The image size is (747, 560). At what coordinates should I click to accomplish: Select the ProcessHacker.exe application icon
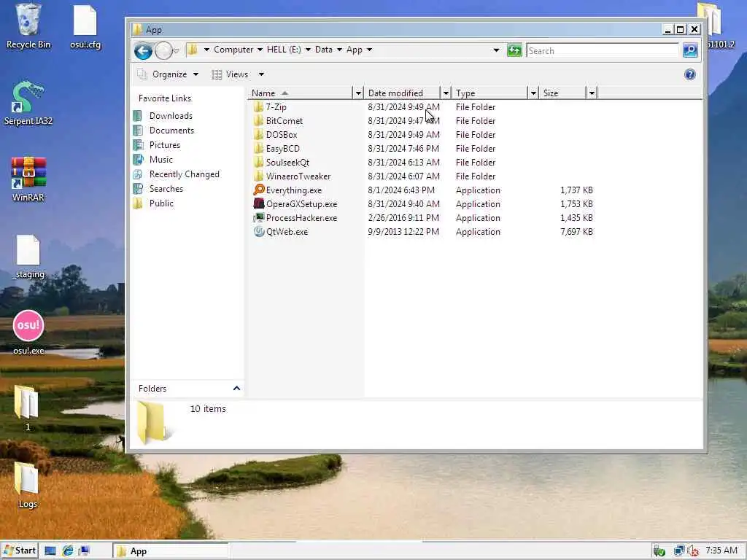259,217
